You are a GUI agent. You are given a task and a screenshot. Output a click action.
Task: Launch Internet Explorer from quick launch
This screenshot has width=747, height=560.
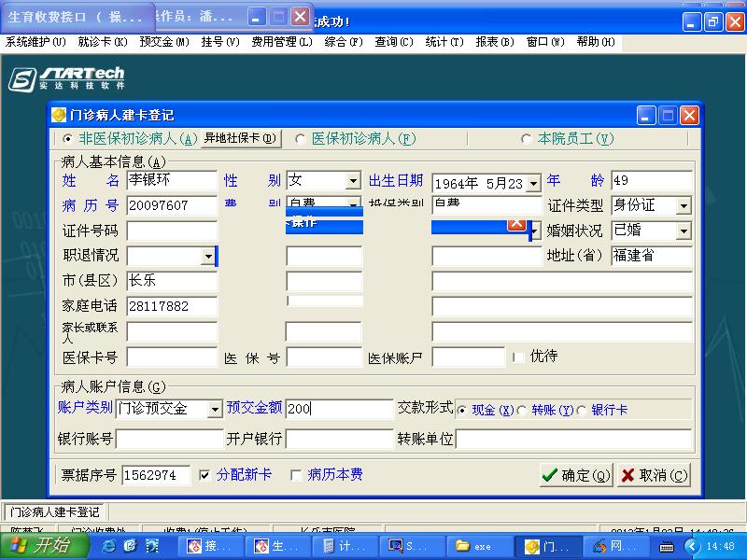click(108, 546)
